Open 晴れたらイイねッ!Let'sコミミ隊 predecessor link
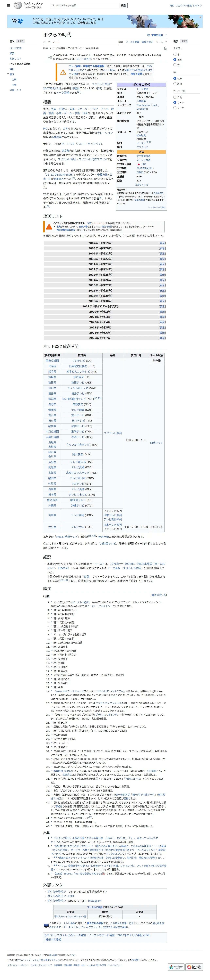Viewport: 210px width, 980px height. point(70,916)
